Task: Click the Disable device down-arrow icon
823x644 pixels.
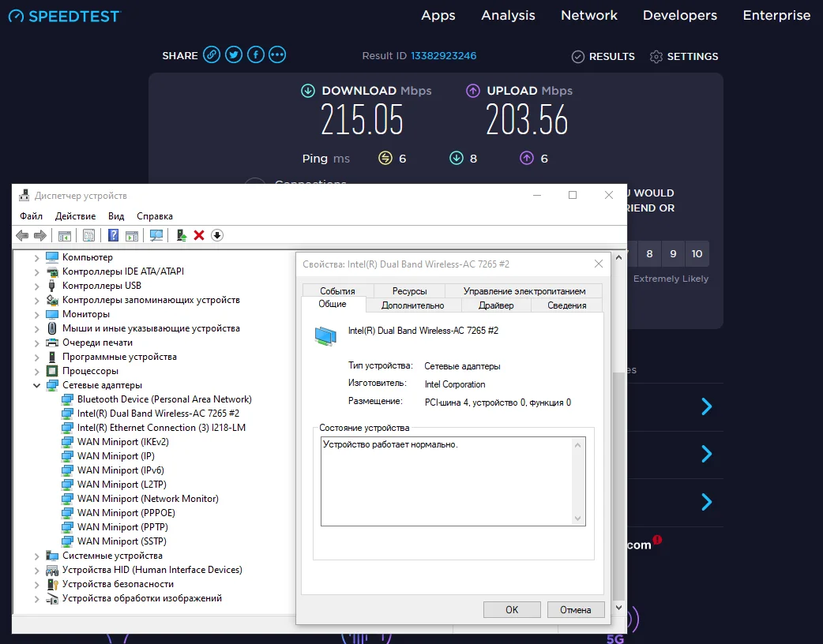Action: click(217, 235)
